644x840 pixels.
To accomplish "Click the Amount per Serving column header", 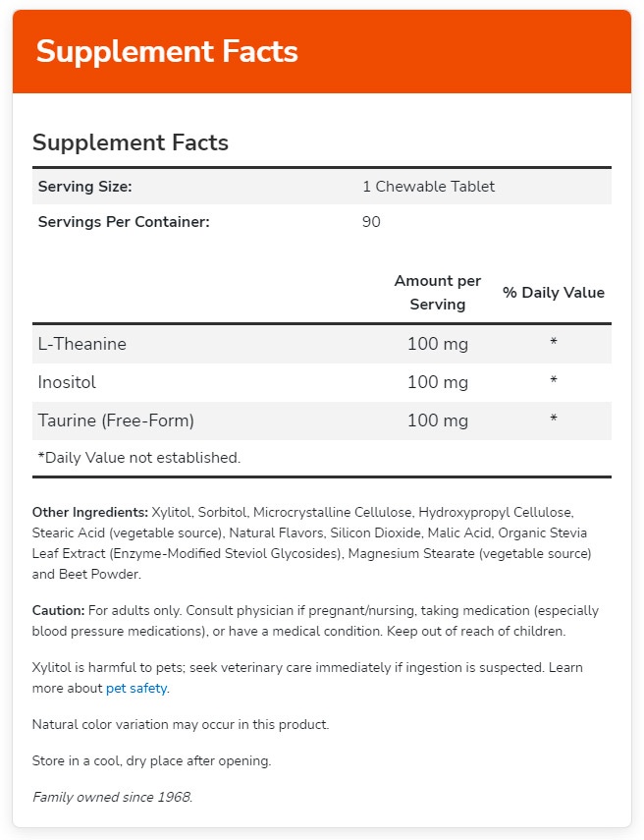I will [x=438, y=292].
